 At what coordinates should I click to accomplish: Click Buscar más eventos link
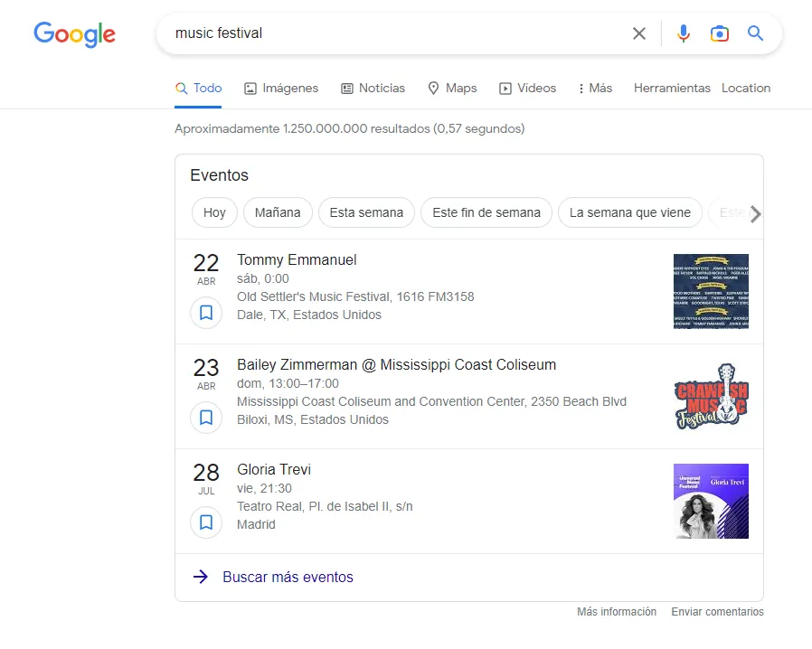(288, 577)
